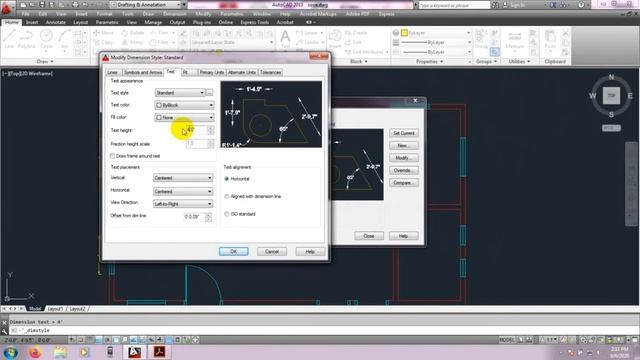Click the Rotate tool
The width and height of the screenshot is (640, 360).
pyautogui.click(x=133, y=33)
